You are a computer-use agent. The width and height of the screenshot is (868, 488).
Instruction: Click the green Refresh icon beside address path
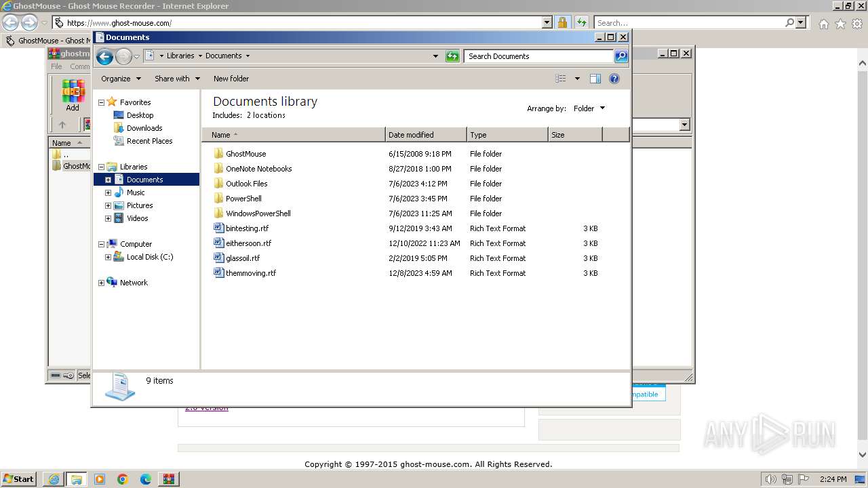click(452, 56)
